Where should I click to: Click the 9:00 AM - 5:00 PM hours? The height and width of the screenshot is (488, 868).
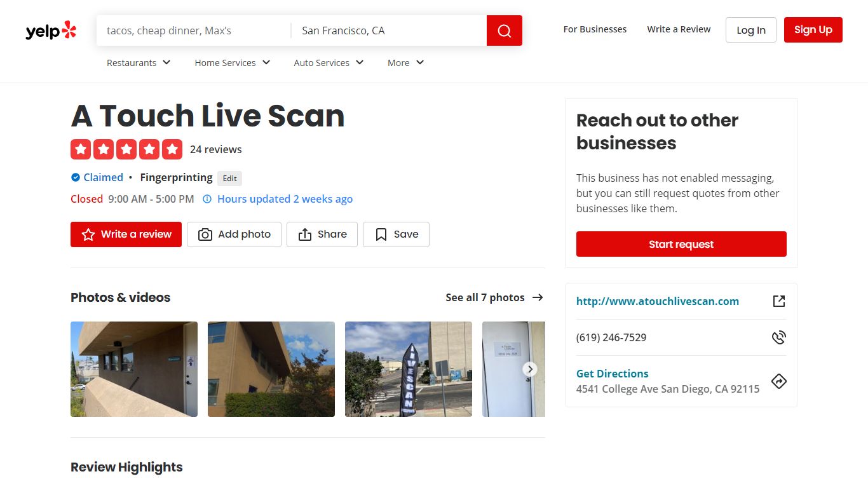point(151,199)
